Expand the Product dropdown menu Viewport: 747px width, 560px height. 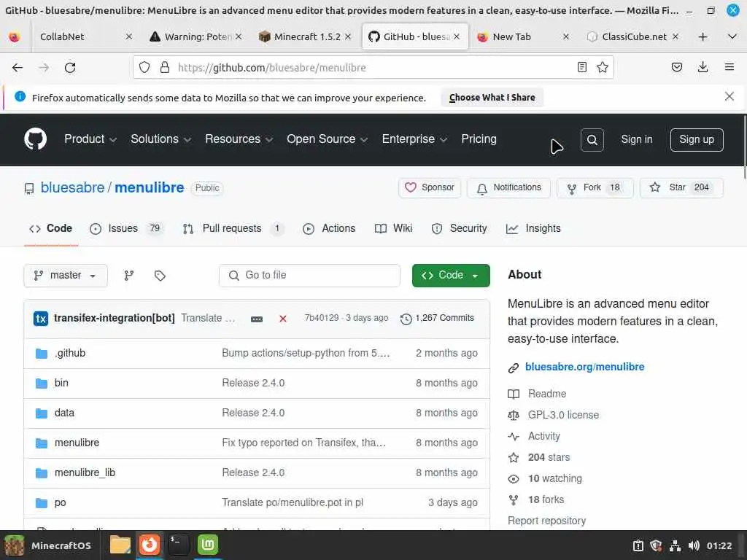pyautogui.click(x=90, y=139)
